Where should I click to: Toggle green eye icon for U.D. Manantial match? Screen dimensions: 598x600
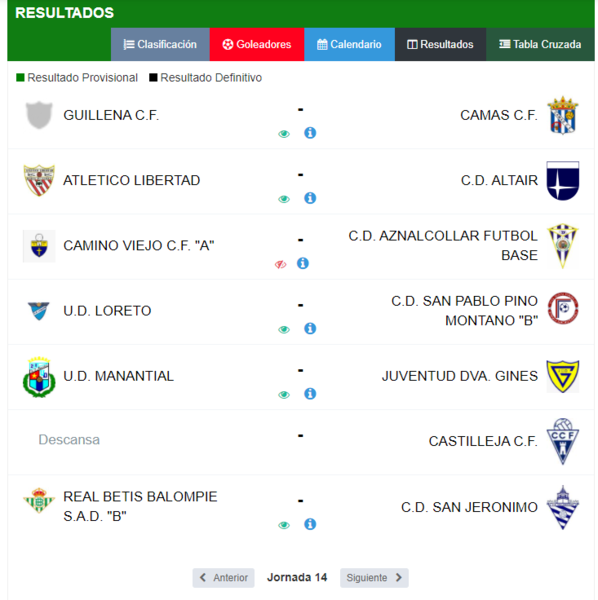click(x=284, y=395)
